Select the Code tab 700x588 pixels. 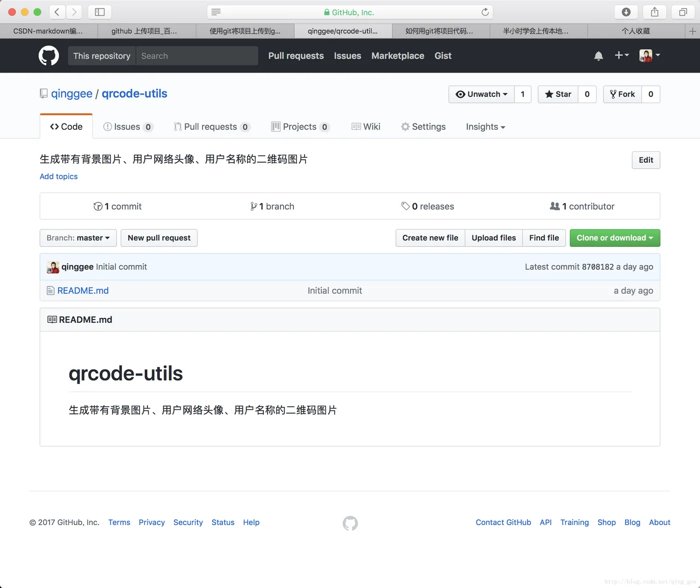(66, 126)
